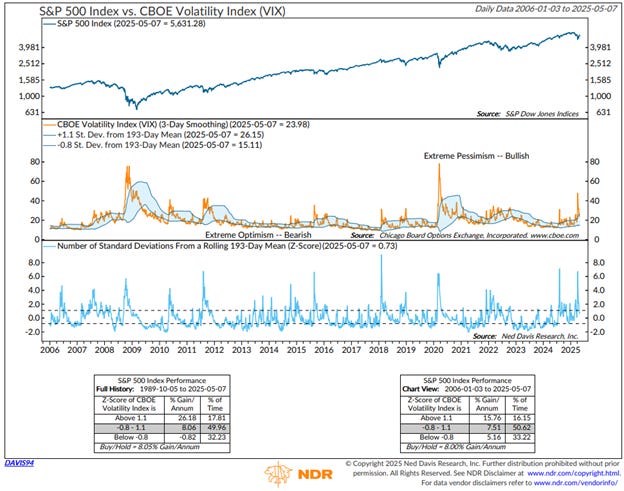Screen dimensions: 624x491
Task: Click the 2006 label on the year axis
Action: (x=50, y=350)
